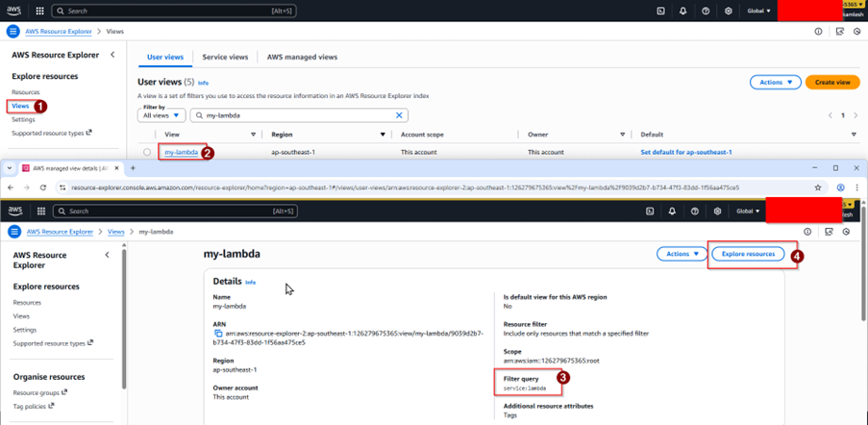The image size is (868, 425).
Task: Focus the Search box in my-lambda details window header
Action: (x=176, y=211)
